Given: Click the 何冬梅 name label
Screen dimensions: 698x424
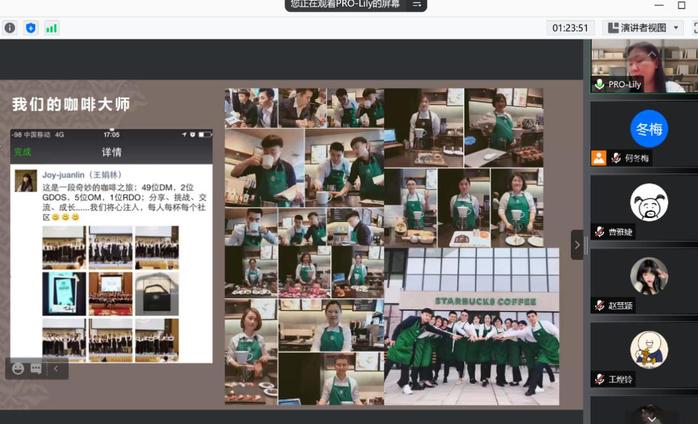Looking at the screenshot, I should pyautogui.click(x=637, y=158).
